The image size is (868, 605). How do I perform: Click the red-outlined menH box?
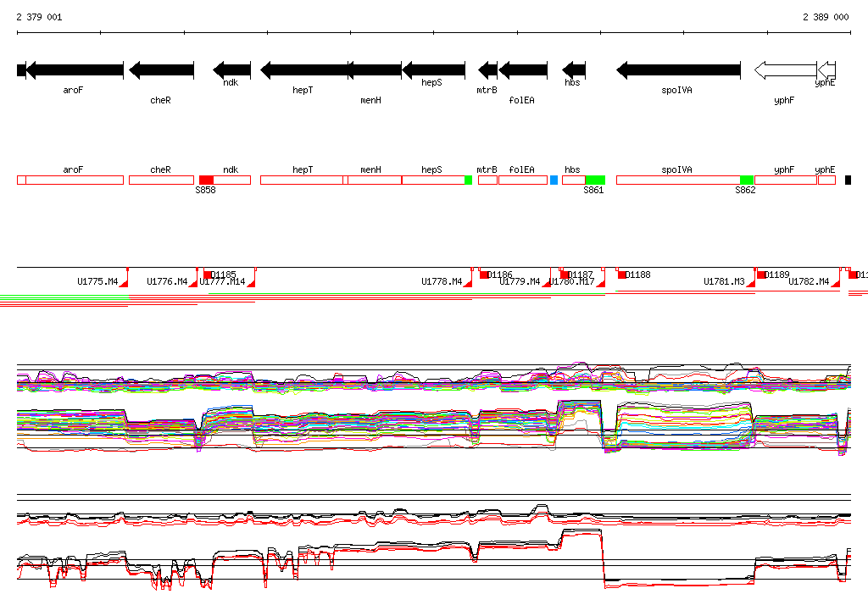(x=375, y=180)
